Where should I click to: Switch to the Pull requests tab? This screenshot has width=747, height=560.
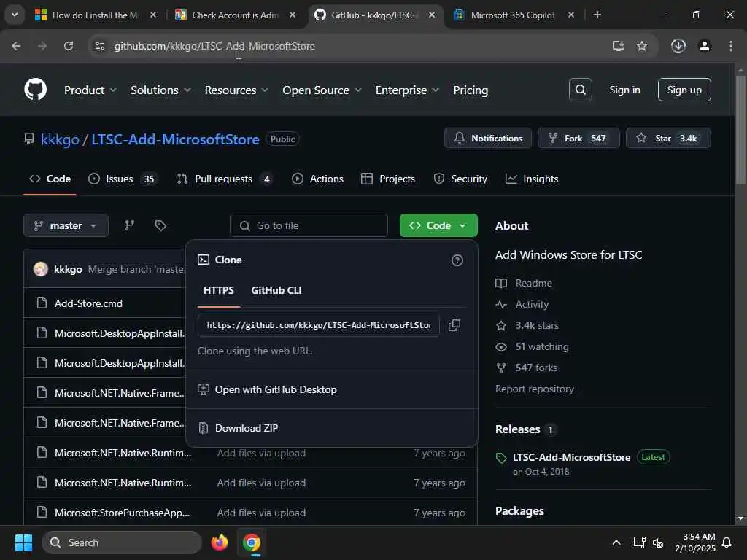click(224, 179)
